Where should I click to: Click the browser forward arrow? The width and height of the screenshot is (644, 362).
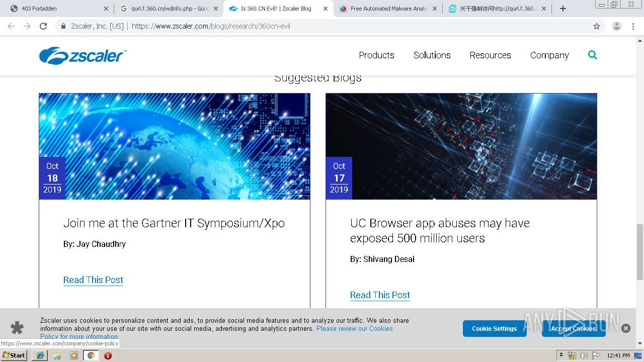tap(27, 26)
